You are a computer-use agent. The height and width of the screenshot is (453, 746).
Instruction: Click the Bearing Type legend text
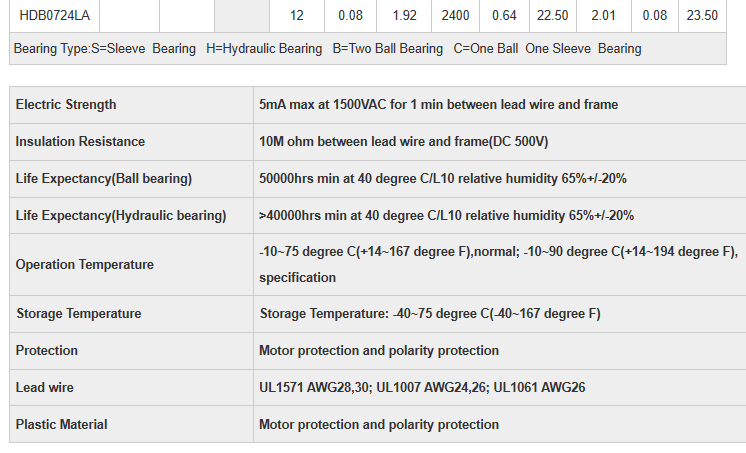(x=327, y=48)
